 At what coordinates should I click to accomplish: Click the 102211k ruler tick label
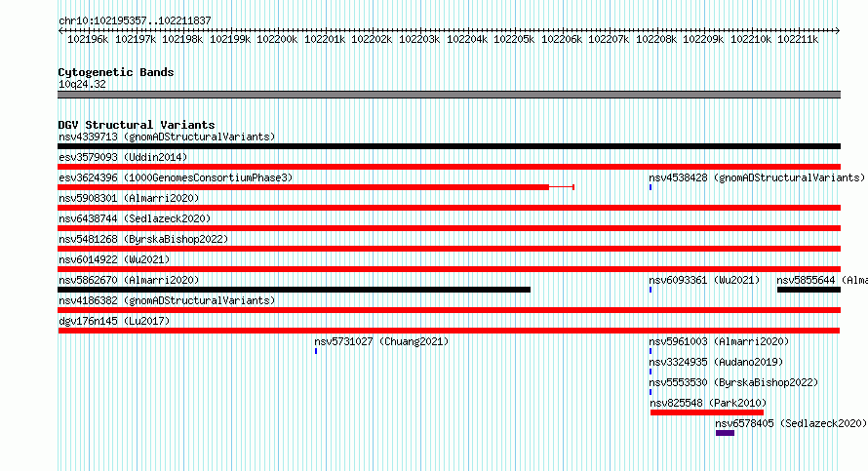(x=798, y=39)
